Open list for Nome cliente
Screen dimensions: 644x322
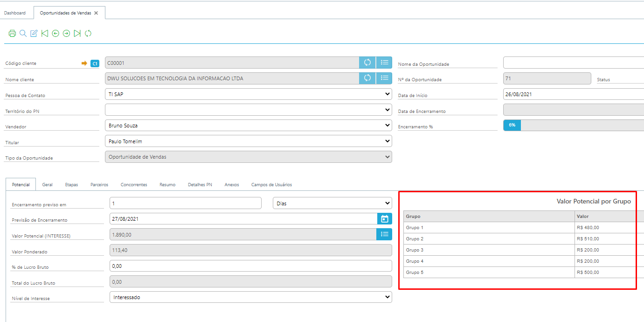384,78
